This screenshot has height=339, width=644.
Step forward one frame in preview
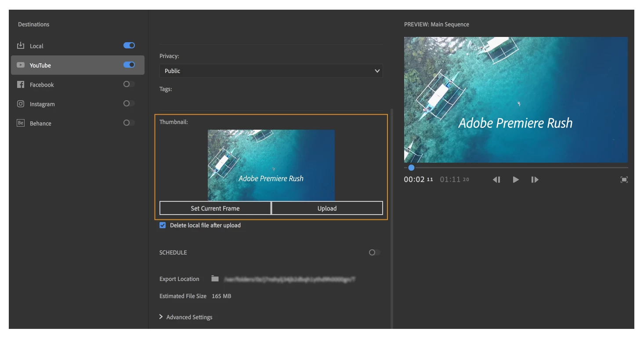(x=535, y=179)
